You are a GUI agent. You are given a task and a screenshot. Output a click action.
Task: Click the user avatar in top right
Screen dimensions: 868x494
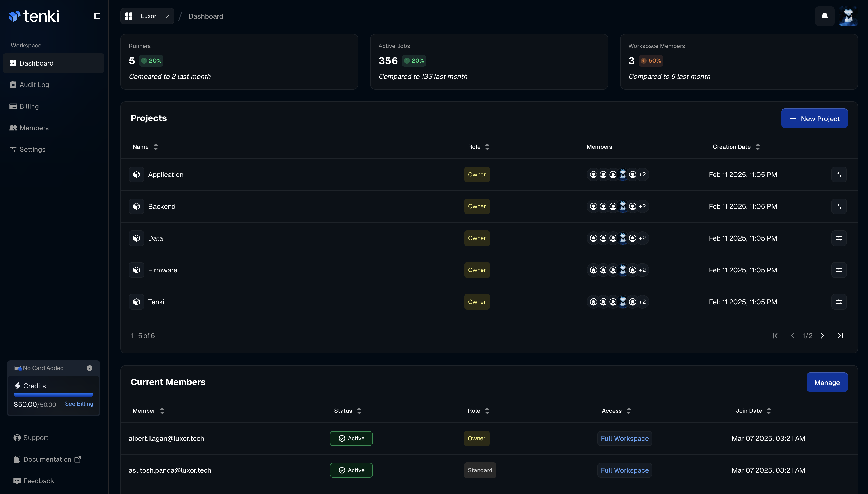click(848, 16)
